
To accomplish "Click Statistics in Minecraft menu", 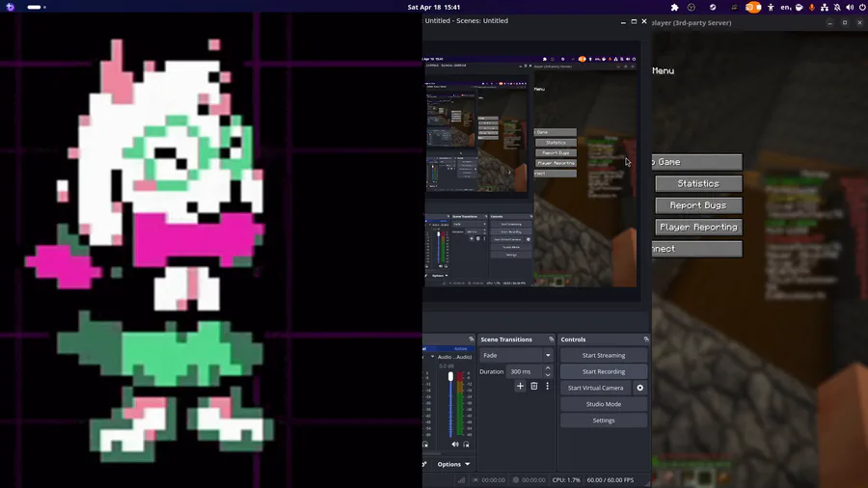I will pyautogui.click(x=698, y=183).
